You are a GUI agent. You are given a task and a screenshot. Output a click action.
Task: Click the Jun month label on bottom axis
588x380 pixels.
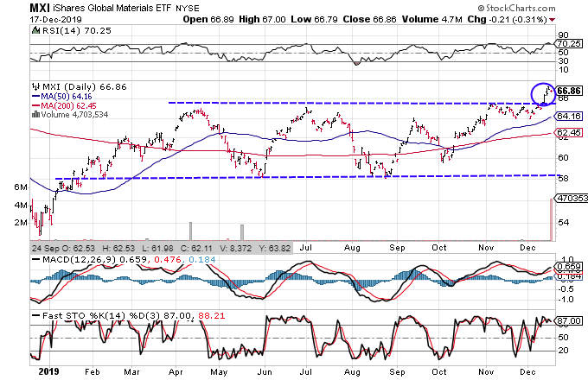click(265, 371)
